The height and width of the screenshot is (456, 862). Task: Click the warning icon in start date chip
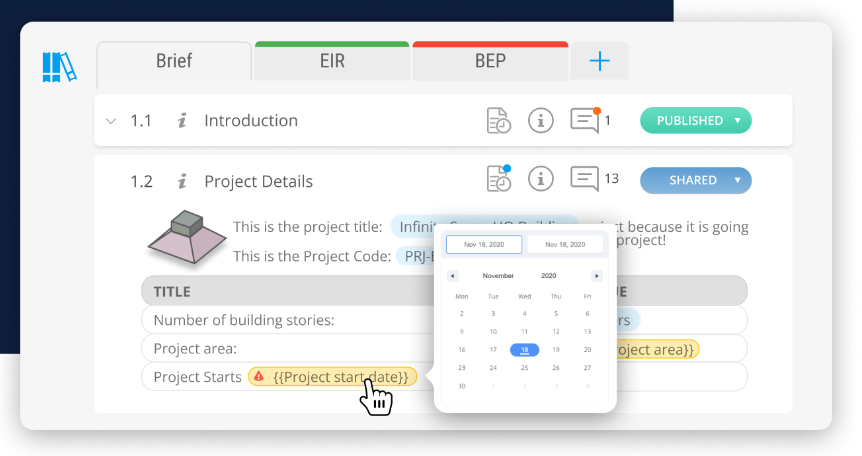coord(259,377)
